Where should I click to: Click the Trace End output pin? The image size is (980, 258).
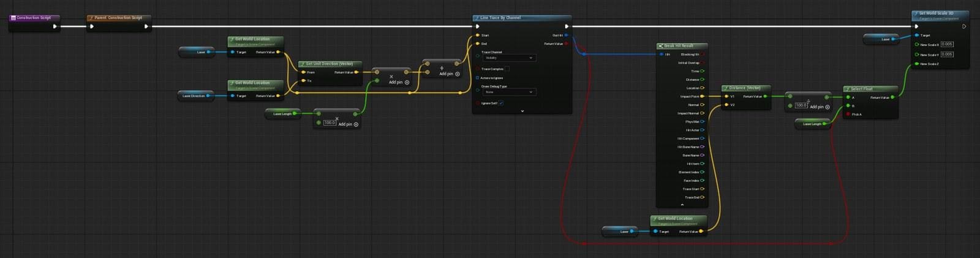click(x=703, y=197)
